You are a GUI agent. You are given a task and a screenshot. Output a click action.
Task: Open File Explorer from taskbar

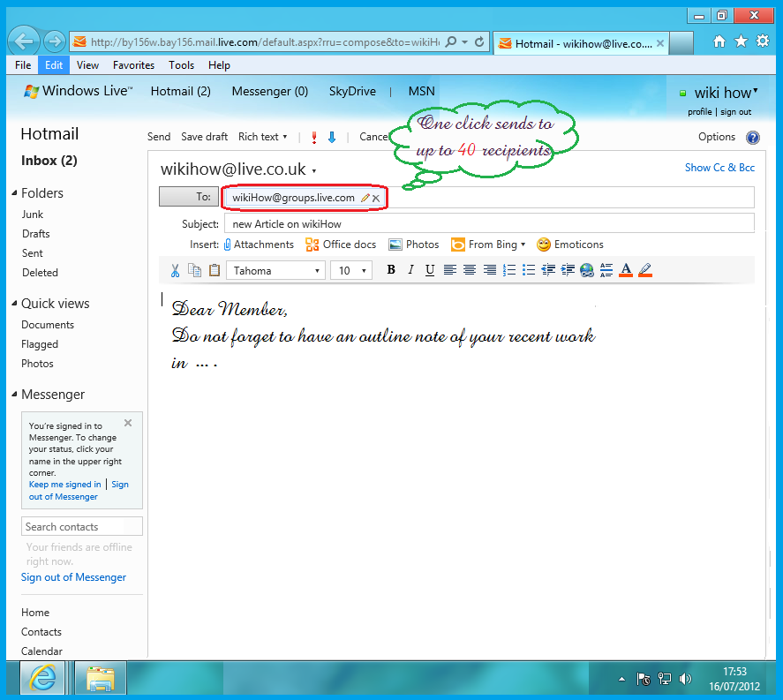101,678
